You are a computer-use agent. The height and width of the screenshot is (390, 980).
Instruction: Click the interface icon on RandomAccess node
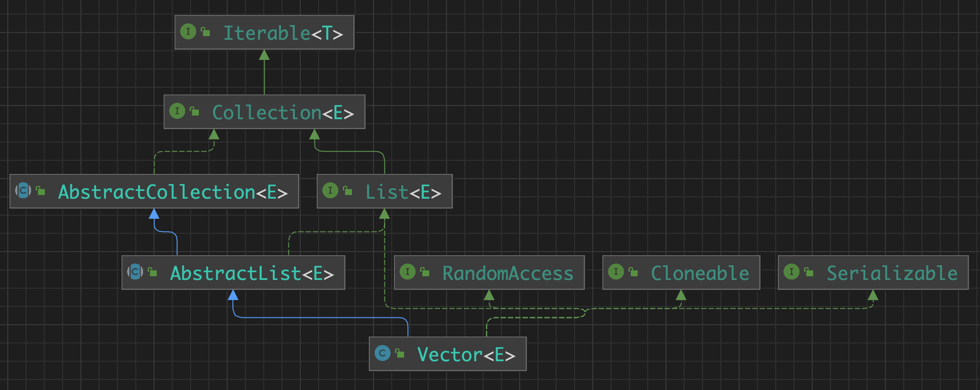407,272
